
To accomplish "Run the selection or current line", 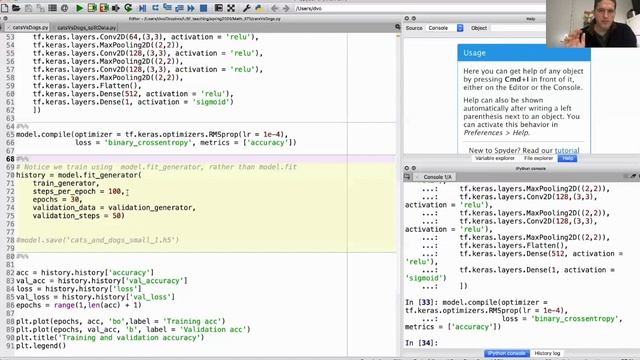I will [x=116, y=8].
